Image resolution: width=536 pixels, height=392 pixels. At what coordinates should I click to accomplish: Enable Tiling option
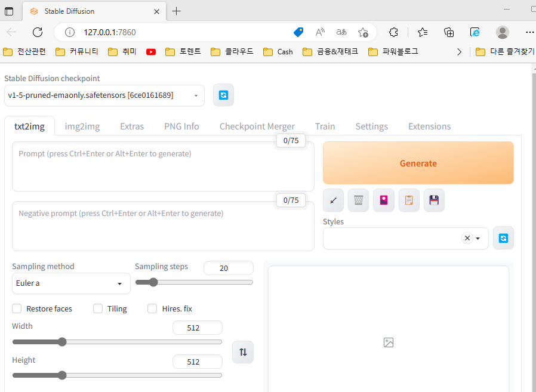tap(98, 308)
